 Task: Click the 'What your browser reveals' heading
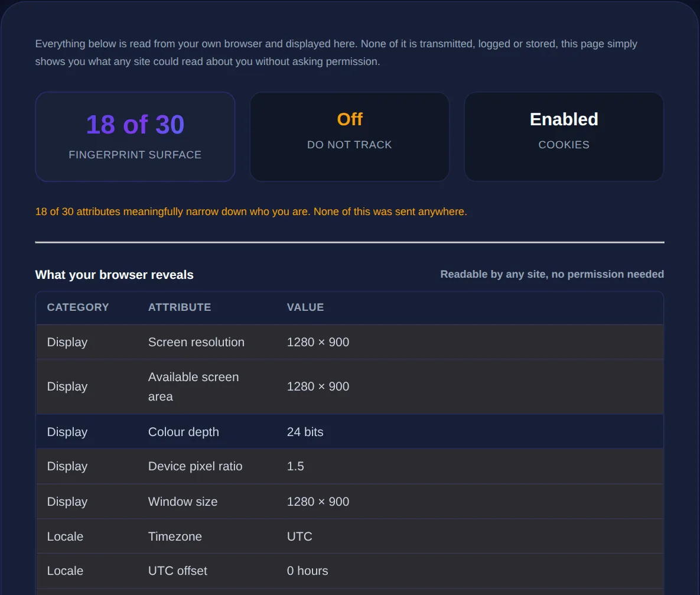click(114, 275)
